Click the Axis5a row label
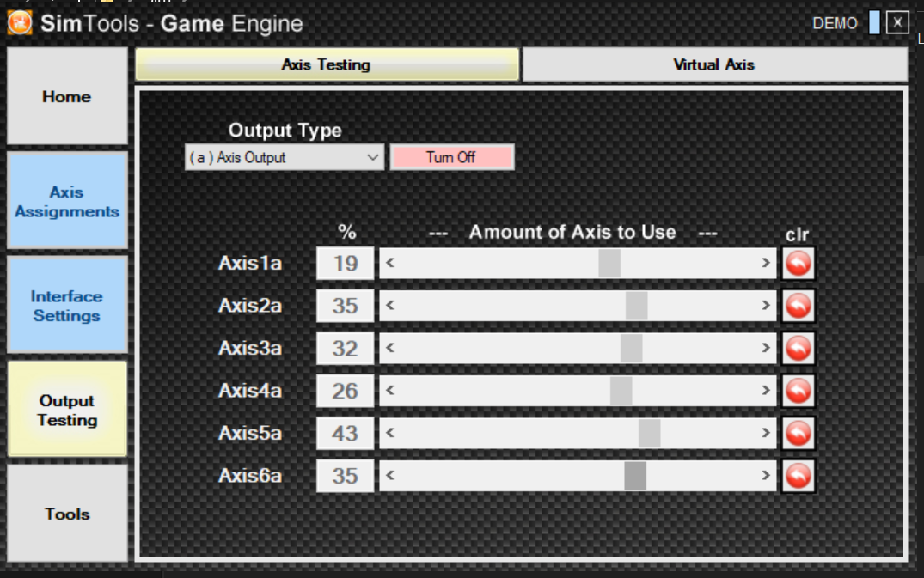 pos(250,433)
